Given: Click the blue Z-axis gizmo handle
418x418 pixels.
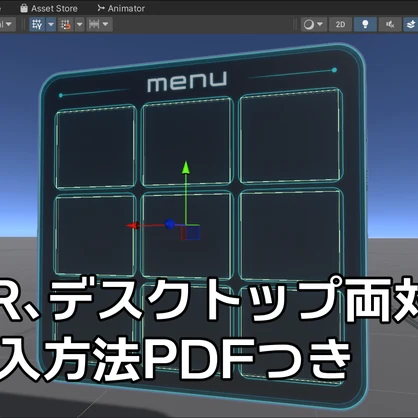Looking at the screenshot, I should (x=170, y=224).
